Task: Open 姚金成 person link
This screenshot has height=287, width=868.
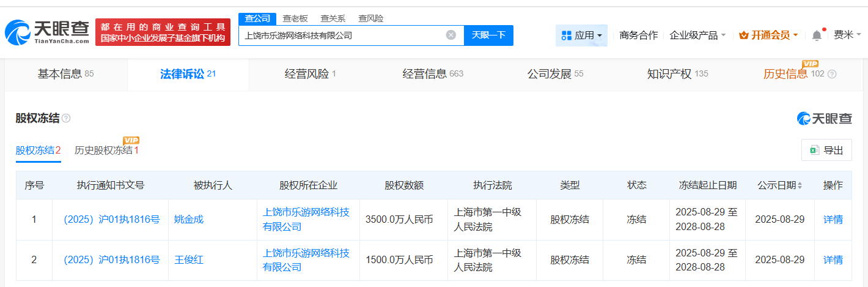Action: pos(188,219)
